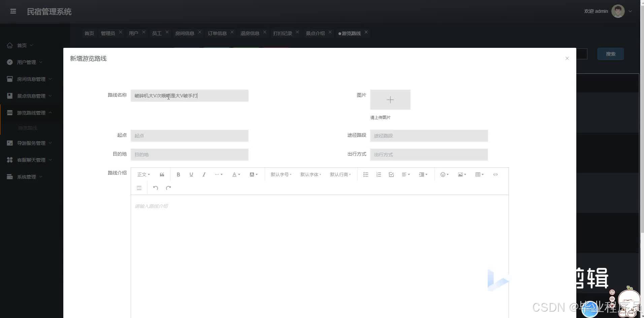Open the emoji picker
The width and height of the screenshot is (644, 318).
click(x=445, y=174)
